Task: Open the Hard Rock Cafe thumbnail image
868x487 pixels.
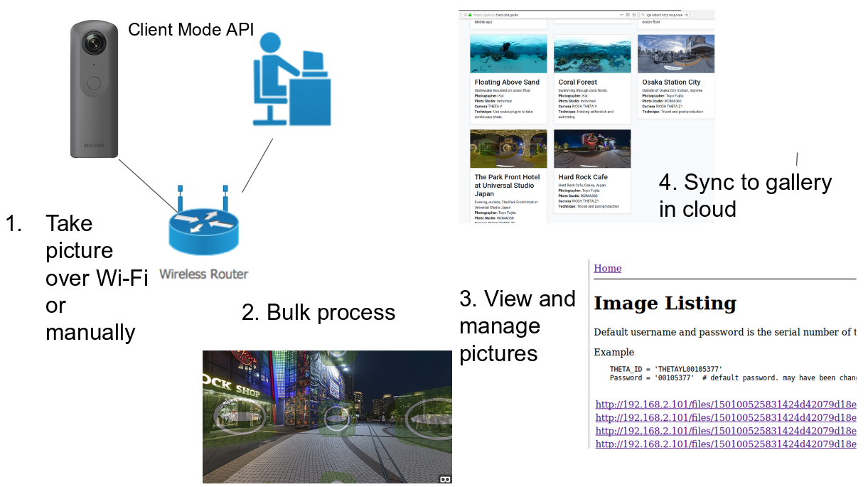Action: tap(591, 149)
